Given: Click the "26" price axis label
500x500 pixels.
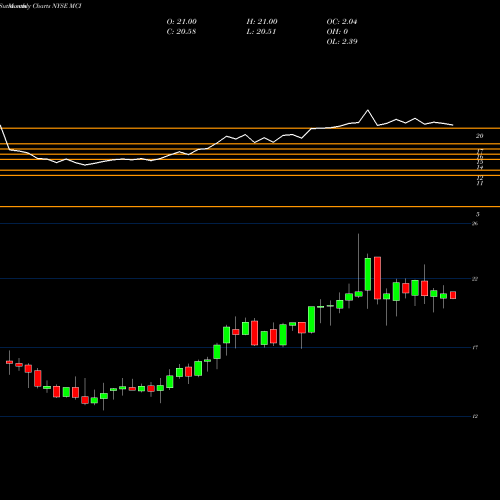Looking at the screenshot, I should [x=475, y=223].
